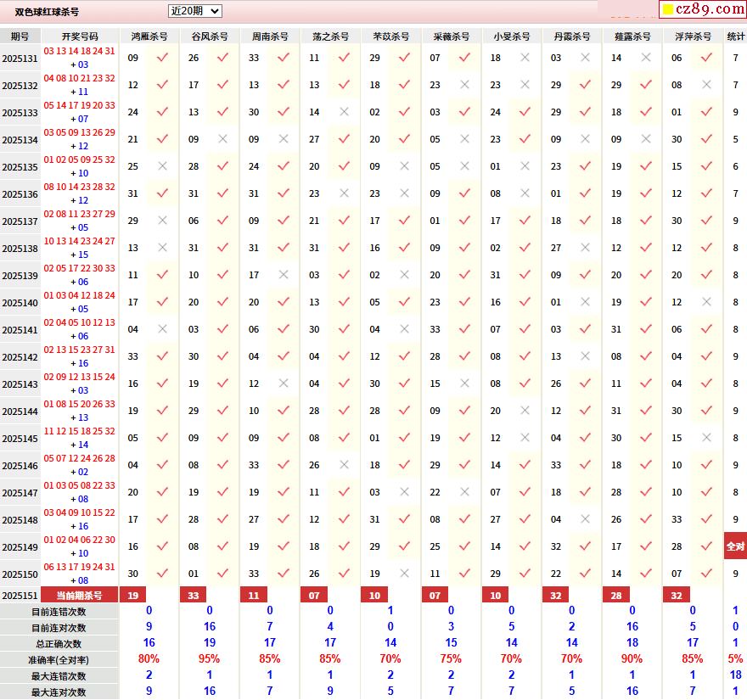This screenshot has width=747, height=700.
Task: Open the 近20期 period dropdown
Action: (194, 11)
